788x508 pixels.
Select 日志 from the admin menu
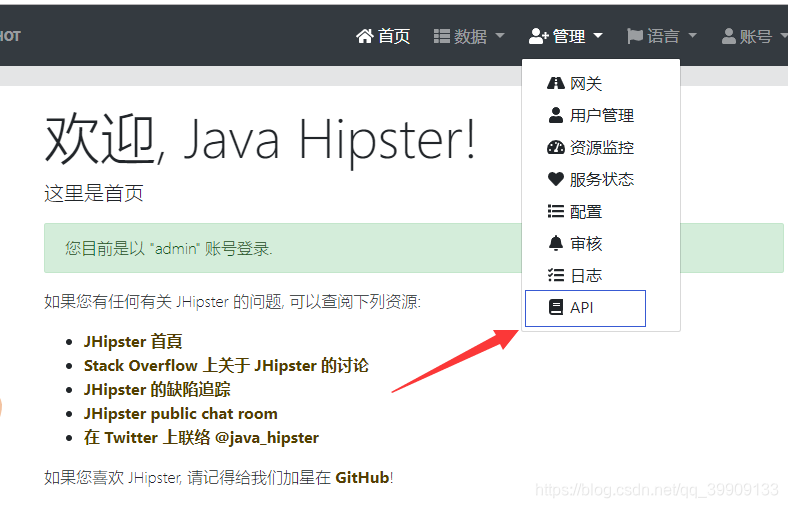601,275
